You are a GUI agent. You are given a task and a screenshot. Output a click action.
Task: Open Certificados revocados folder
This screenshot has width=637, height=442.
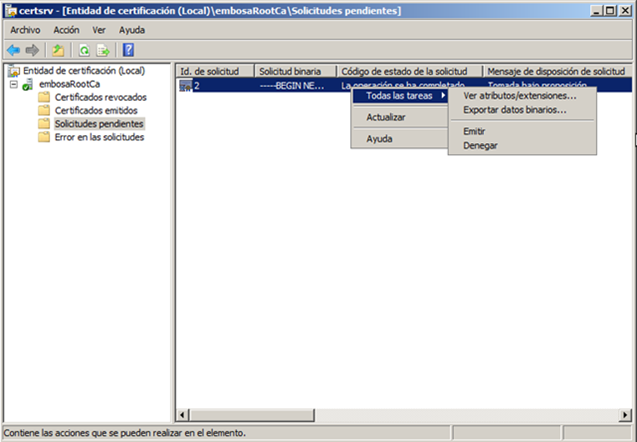tap(100, 98)
